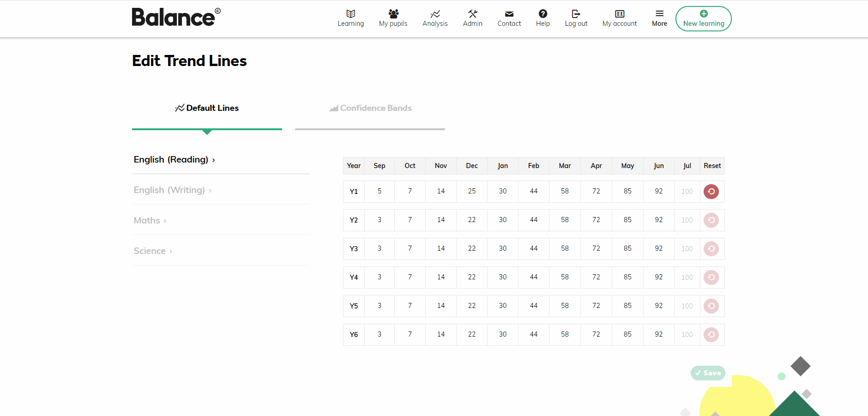
Task: Click the Reset column header
Action: pyautogui.click(x=712, y=166)
